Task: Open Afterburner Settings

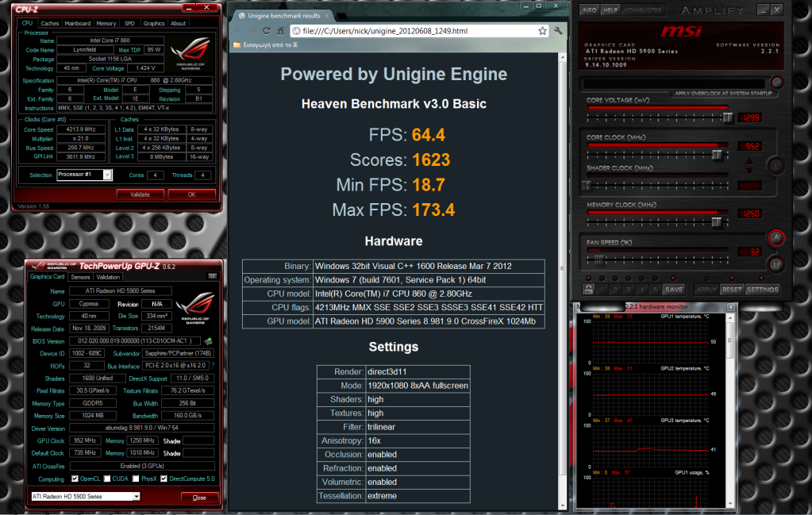Action: pos(762,290)
